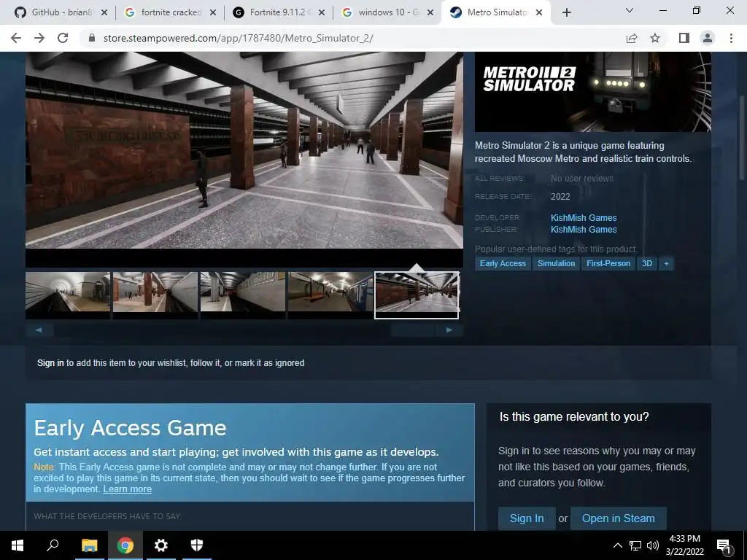Click the Metro Simulator 2 header image

coord(592,92)
